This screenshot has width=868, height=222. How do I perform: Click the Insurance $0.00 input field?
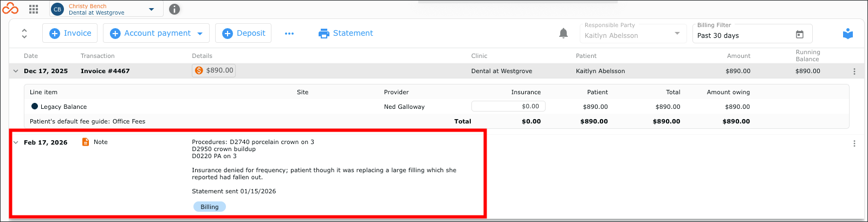tap(508, 106)
